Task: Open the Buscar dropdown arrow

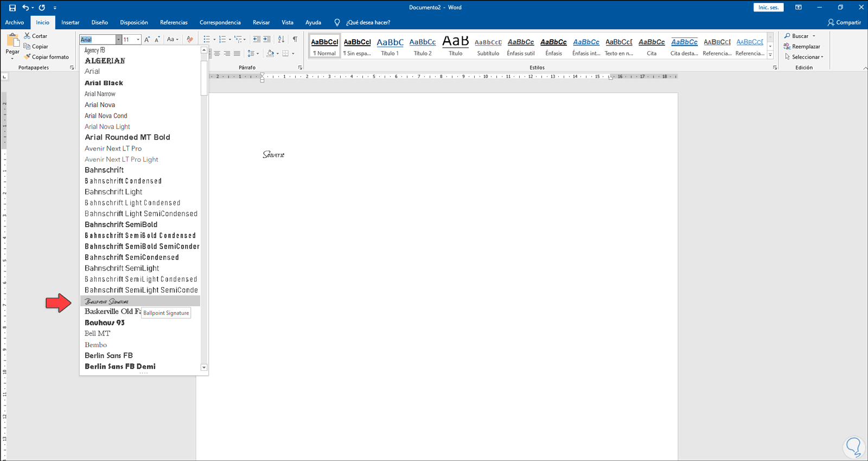Action: pos(814,36)
